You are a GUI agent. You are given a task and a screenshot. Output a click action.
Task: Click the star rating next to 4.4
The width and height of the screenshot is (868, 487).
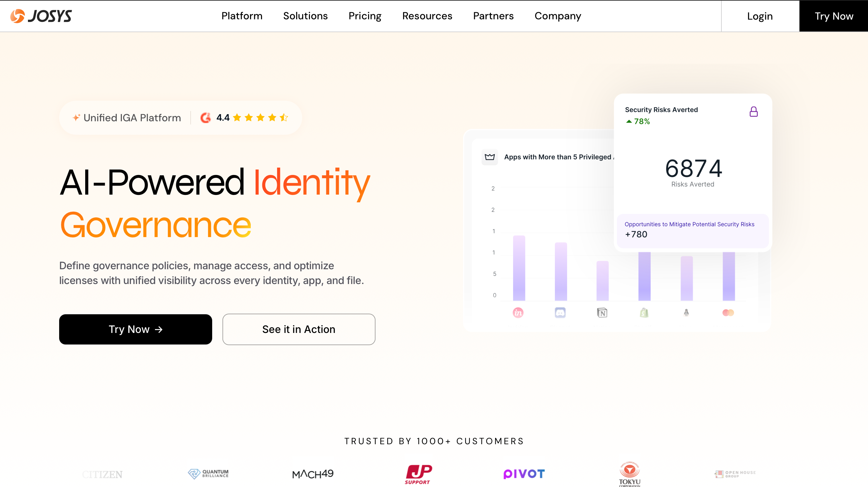[x=260, y=117]
